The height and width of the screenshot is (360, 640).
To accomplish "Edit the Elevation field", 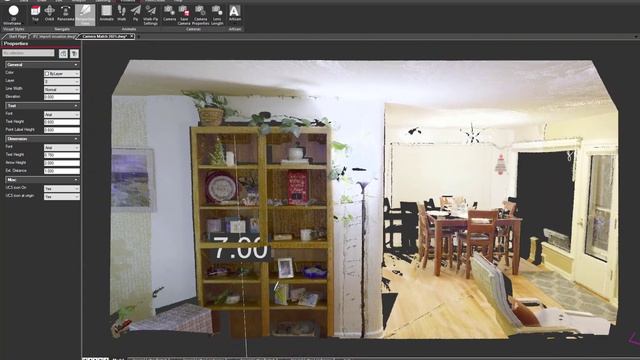I will (62, 97).
